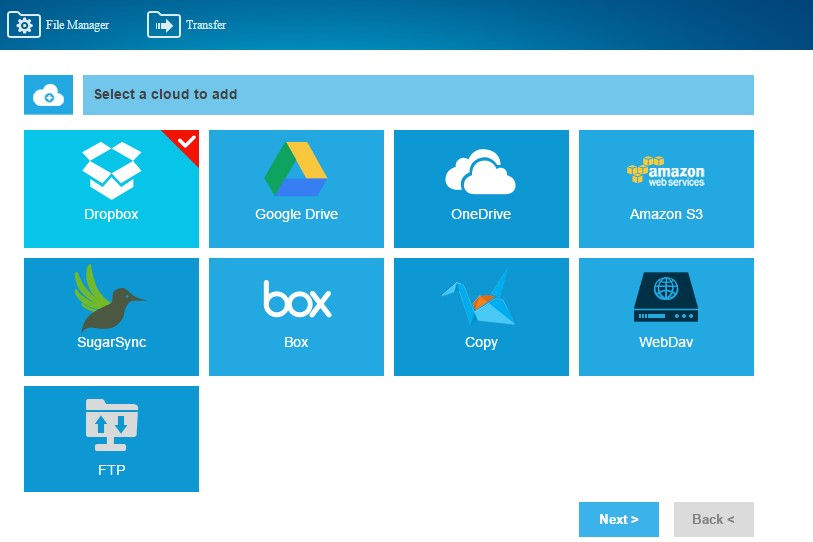Click the Back < button
This screenshot has width=813, height=542.
point(713,519)
